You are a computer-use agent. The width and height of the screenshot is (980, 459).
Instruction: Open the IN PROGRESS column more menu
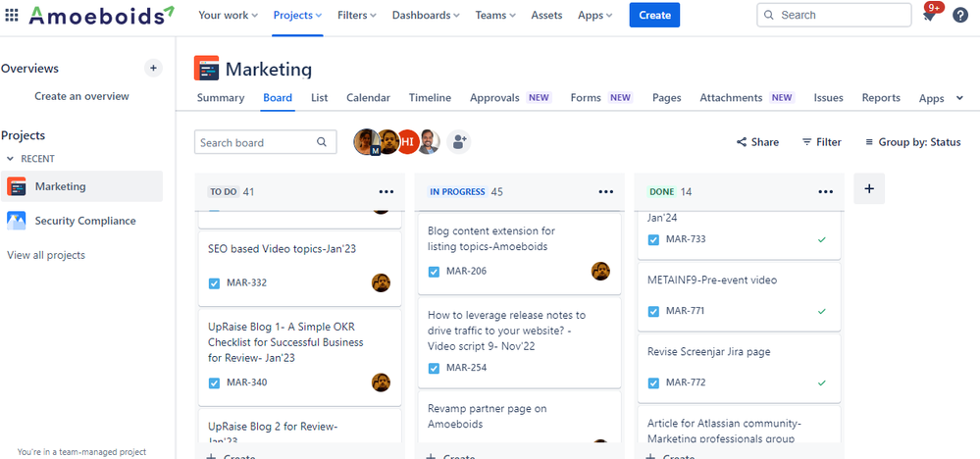pos(606,191)
